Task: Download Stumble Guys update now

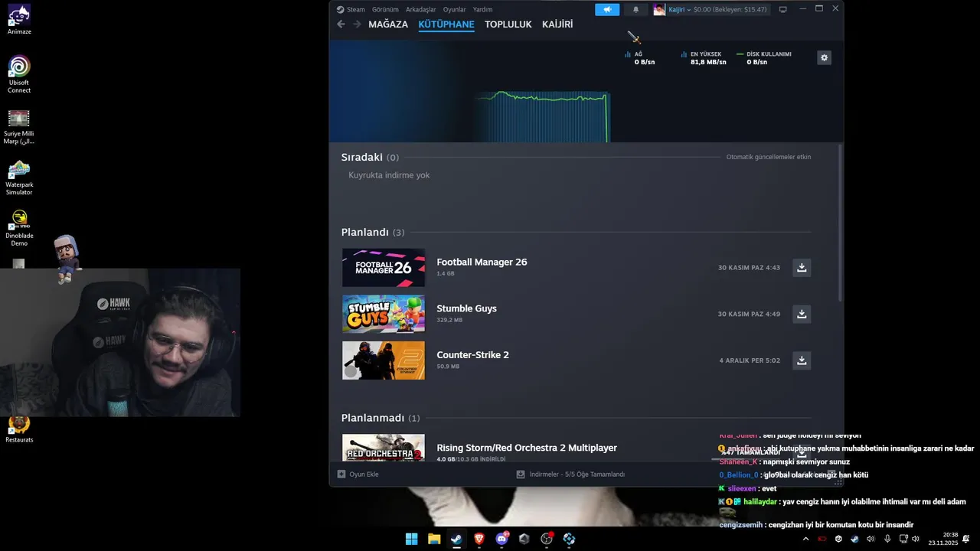Action: (802, 314)
